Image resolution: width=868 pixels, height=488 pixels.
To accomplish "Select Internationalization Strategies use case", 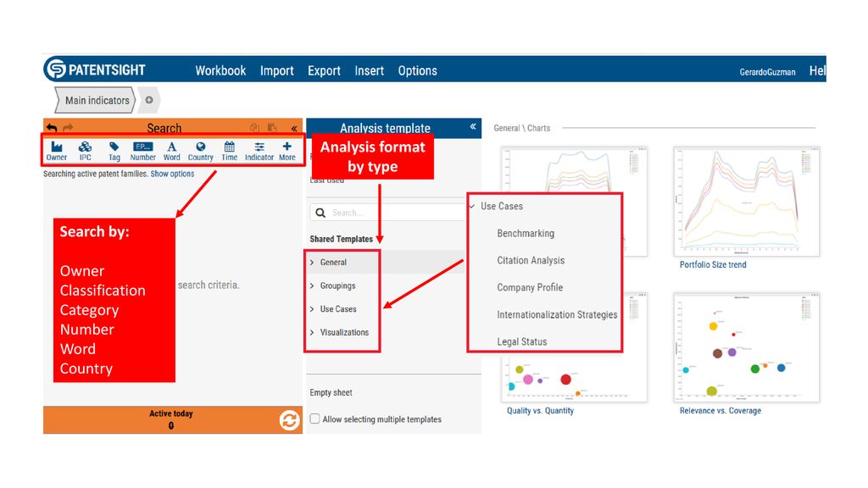I will tap(557, 314).
